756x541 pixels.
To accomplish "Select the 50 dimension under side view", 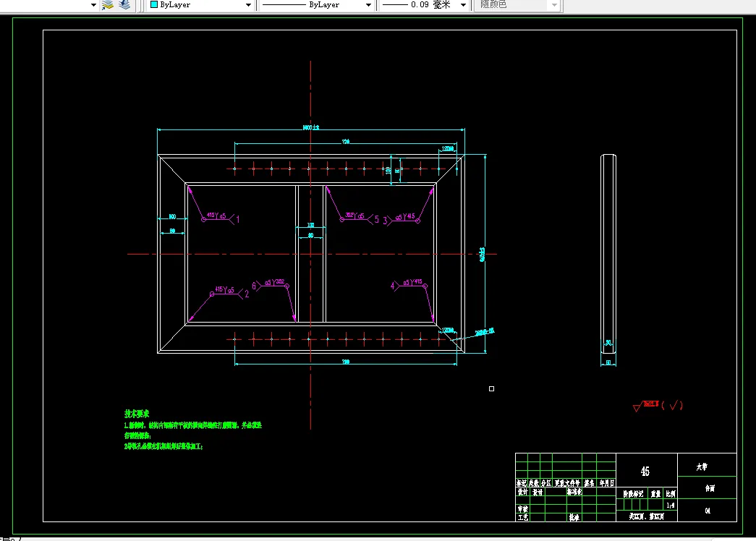I will (608, 362).
